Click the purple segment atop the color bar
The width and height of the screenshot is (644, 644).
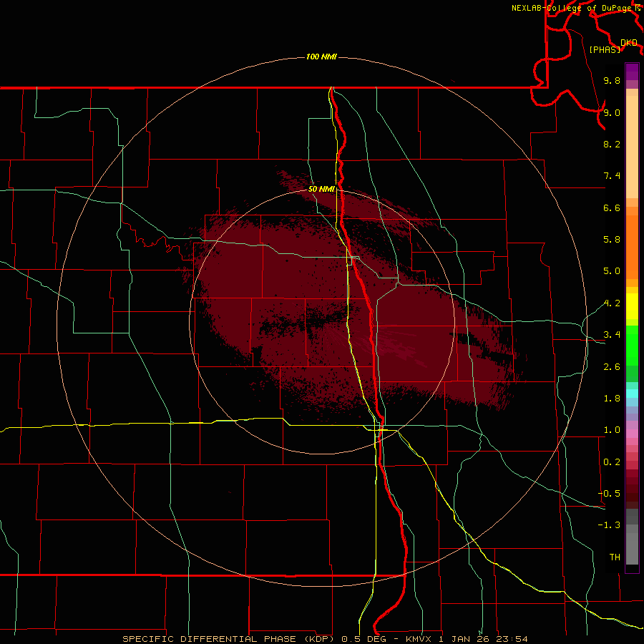point(632,72)
